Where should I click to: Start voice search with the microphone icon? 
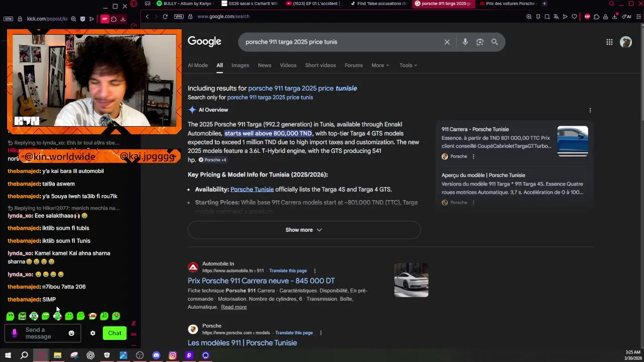465,42
